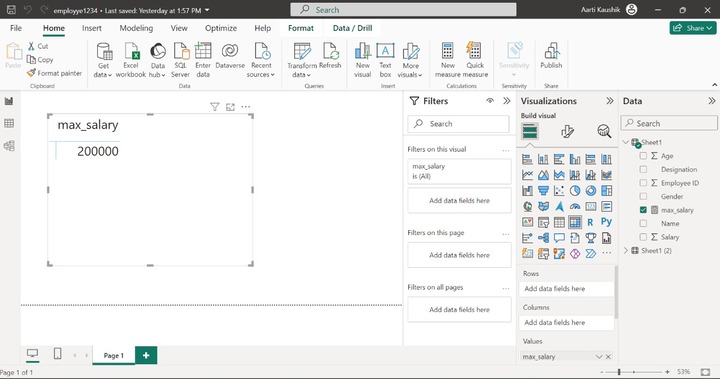Check the Designation field checkbox
The height and width of the screenshot is (379, 720).
pyautogui.click(x=643, y=169)
